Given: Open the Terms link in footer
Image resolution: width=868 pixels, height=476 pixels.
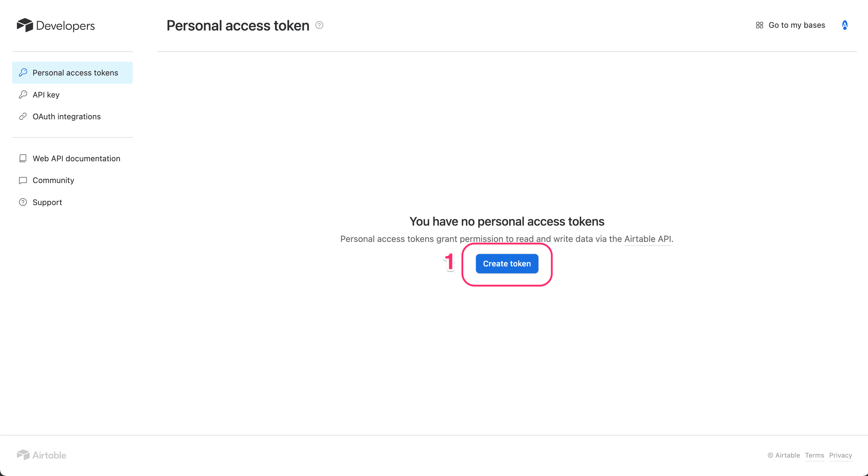Looking at the screenshot, I should 814,455.
